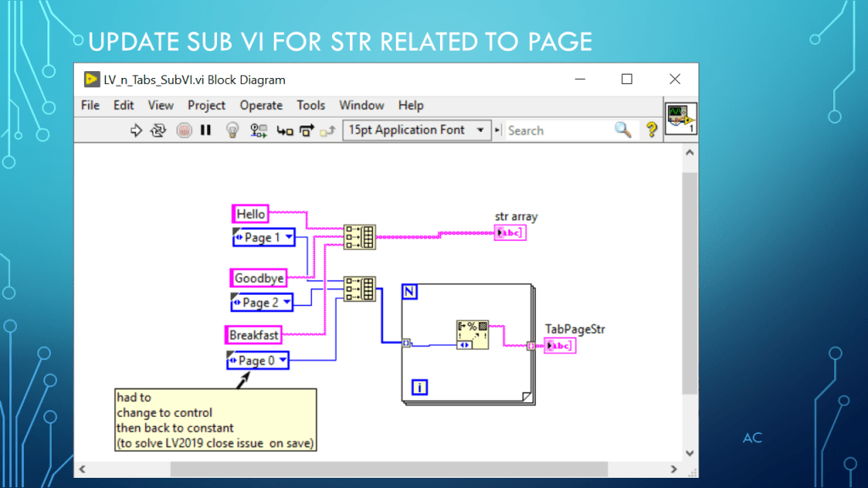Click Step Into icon
Image resolution: width=868 pixels, height=488 pixels.
point(285,130)
